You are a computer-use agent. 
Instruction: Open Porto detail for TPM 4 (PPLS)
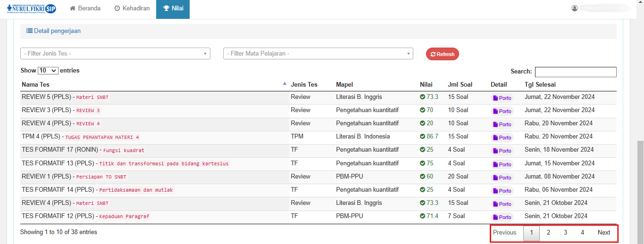[502, 138]
